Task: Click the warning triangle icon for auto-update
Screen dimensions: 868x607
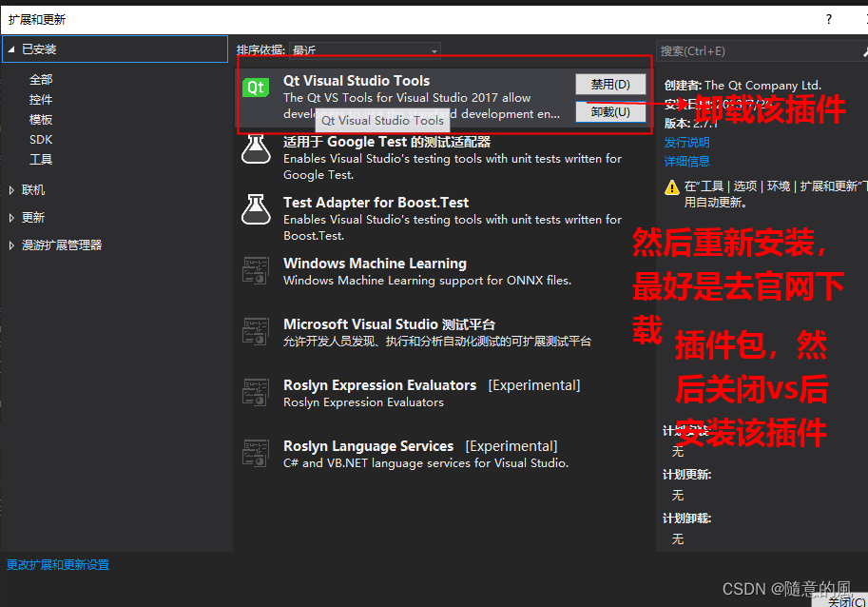Action: click(671, 187)
